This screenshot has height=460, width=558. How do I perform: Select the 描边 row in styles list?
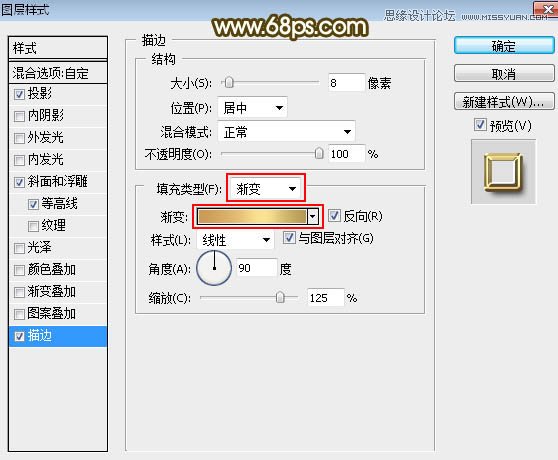(x=58, y=336)
